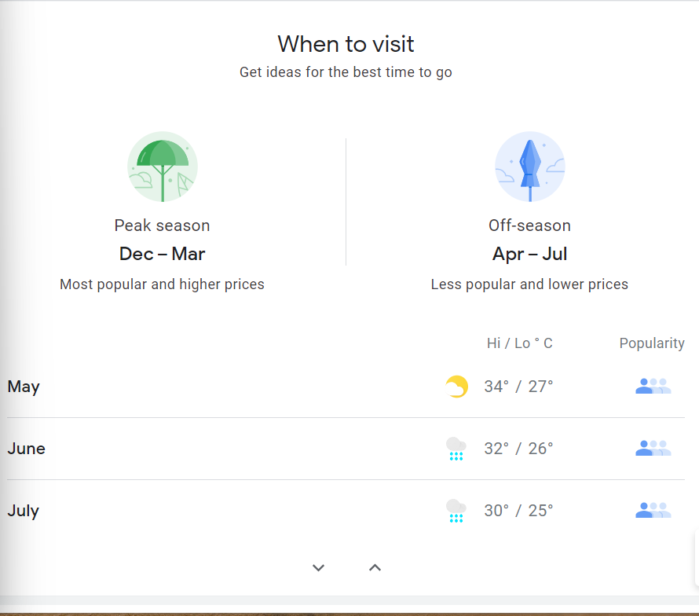Select the July row label
Screen dimensions: 699x616
[24, 511]
